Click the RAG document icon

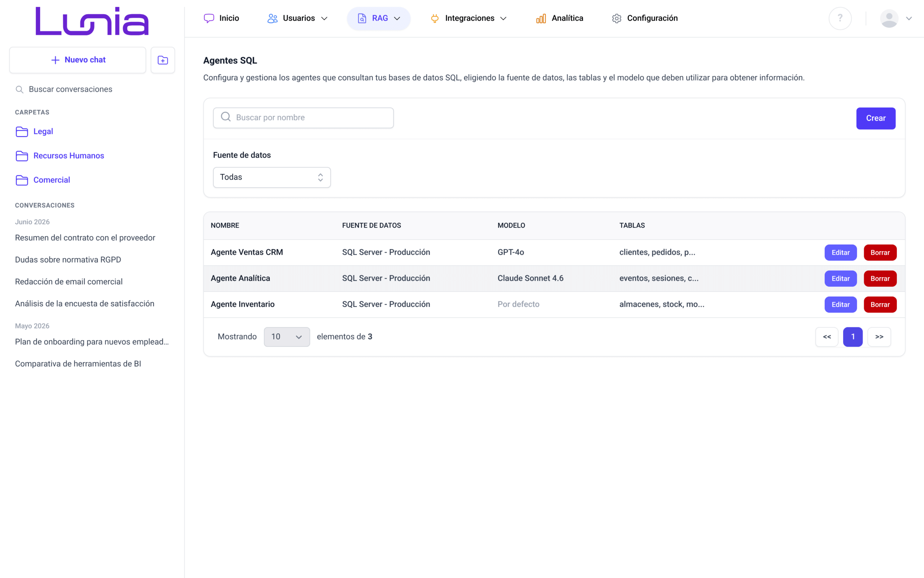click(362, 18)
